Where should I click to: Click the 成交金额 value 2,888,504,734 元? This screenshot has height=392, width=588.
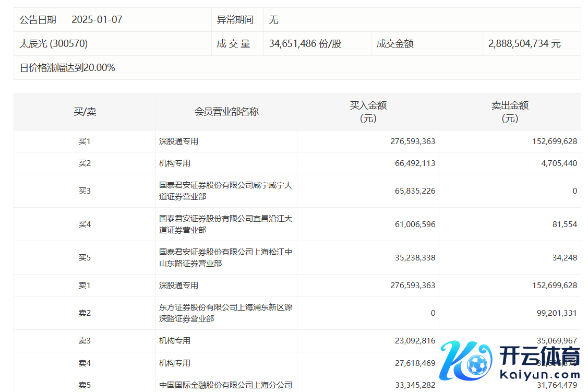point(524,44)
